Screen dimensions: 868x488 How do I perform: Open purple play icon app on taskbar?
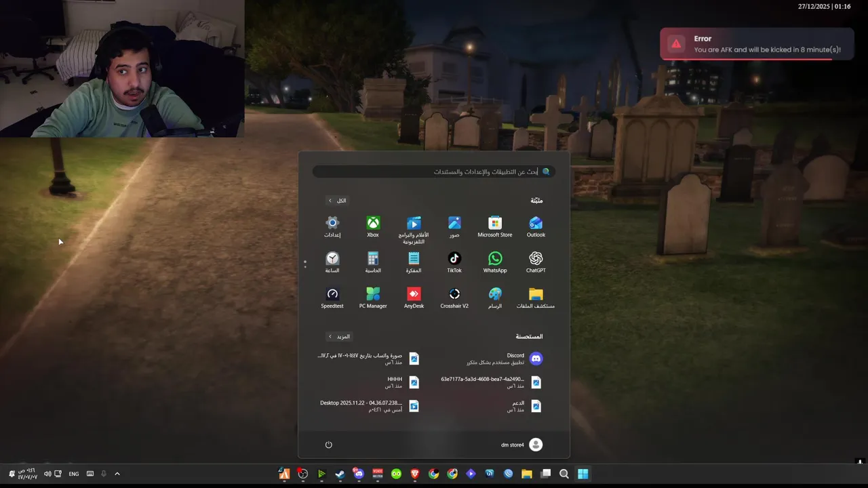click(x=471, y=474)
